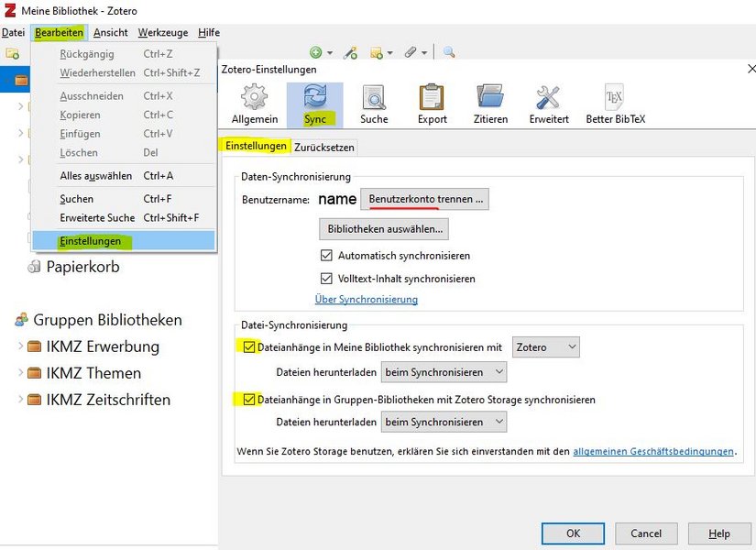Open the Zitieren settings pane
Screen dimensions: 756x550
490,104
